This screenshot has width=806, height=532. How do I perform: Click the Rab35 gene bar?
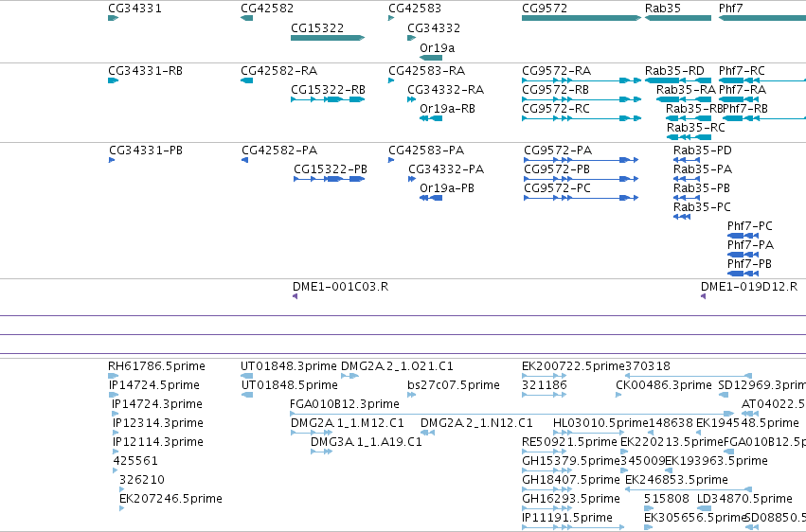tap(678, 18)
